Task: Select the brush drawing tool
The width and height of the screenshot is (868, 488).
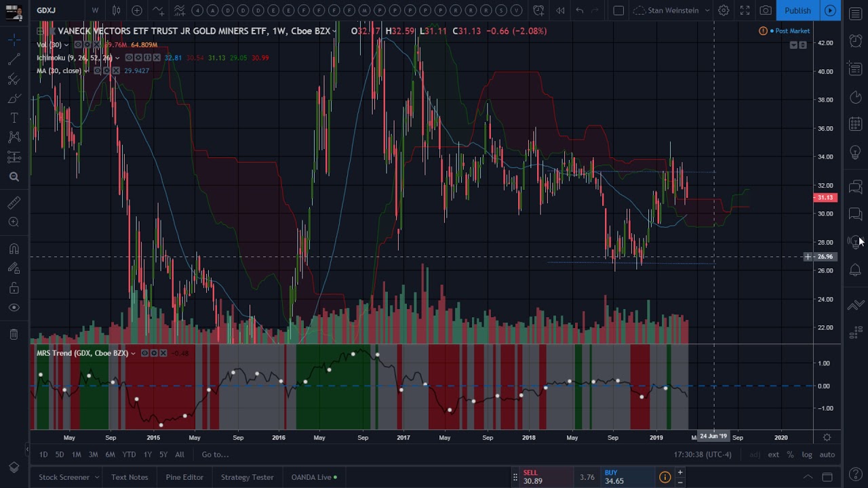Action: [14, 99]
